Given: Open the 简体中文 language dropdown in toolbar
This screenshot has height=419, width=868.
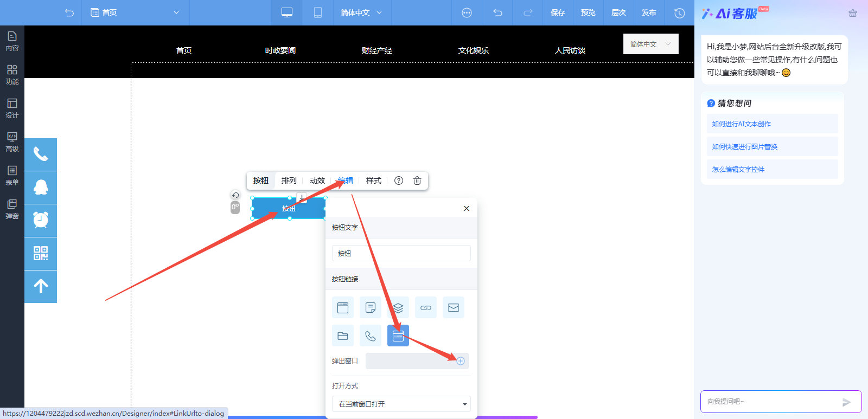Looking at the screenshot, I should tap(361, 12).
